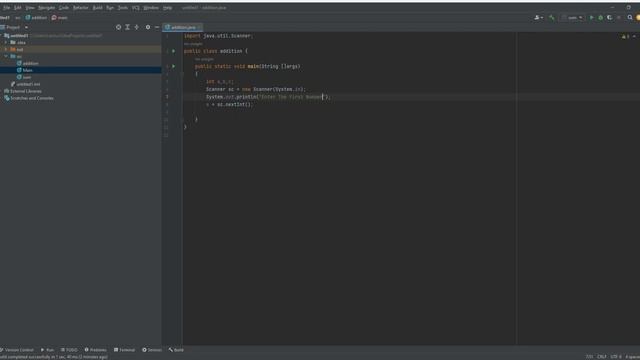Click the Stop icon in run toolbar
The image size is (640, 360).
[619, 18]
